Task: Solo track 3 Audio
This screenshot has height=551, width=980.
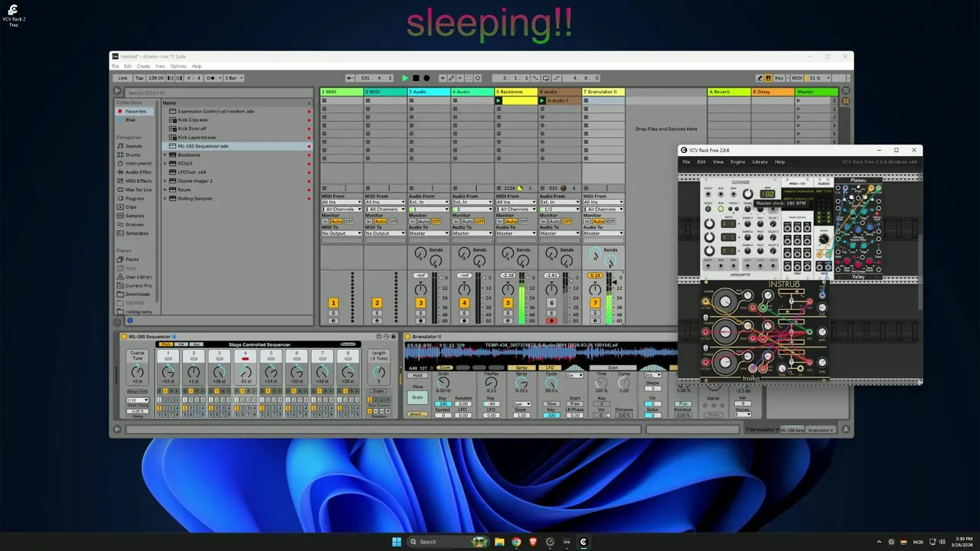Action: pyautogui.click(x=420, y=313)
